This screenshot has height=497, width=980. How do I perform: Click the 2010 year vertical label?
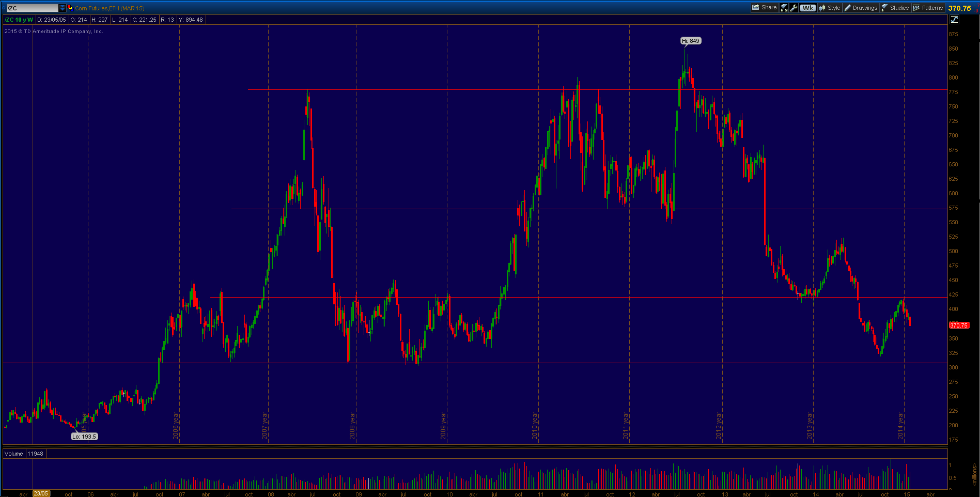[535, 426]
